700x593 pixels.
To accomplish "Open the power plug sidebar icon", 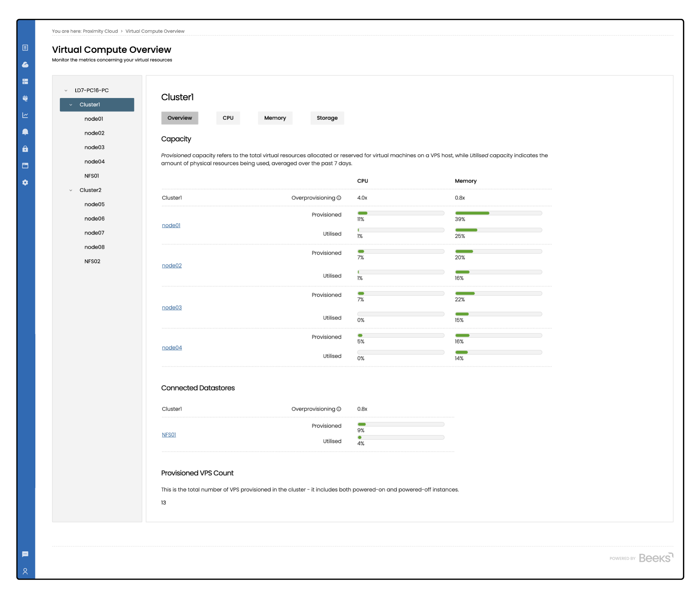I will 25,98.
